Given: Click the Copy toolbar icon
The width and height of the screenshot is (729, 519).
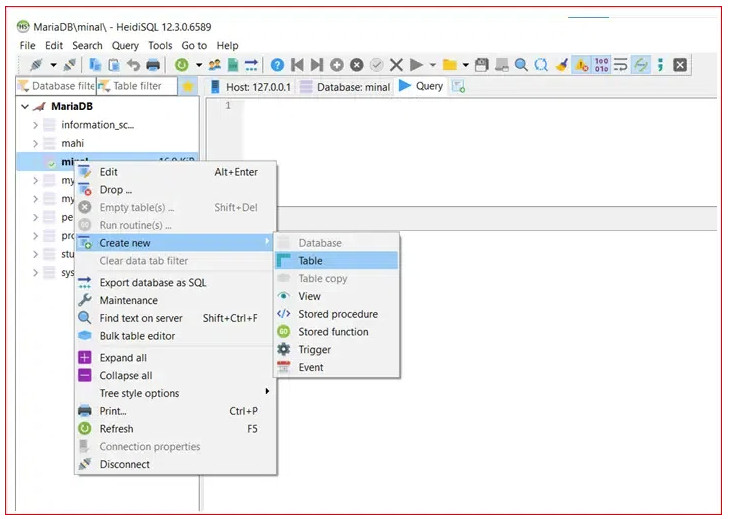Looking at the screenshot, I should click(x=95, y=65).
